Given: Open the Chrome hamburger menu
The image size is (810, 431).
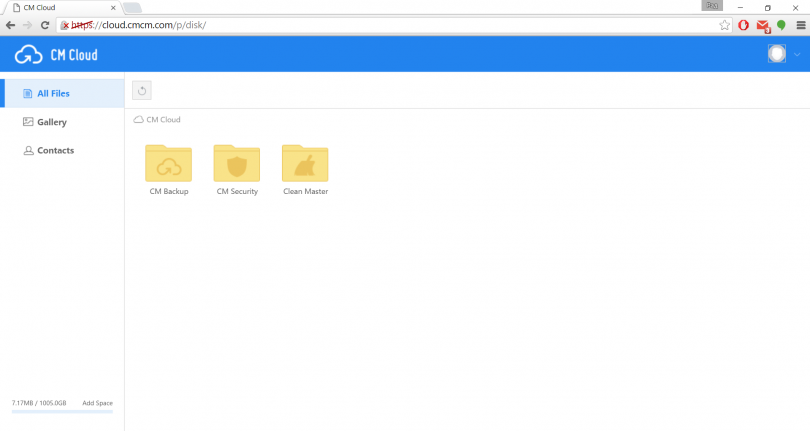Looking at the screenshot, I should tap(800, 24).
